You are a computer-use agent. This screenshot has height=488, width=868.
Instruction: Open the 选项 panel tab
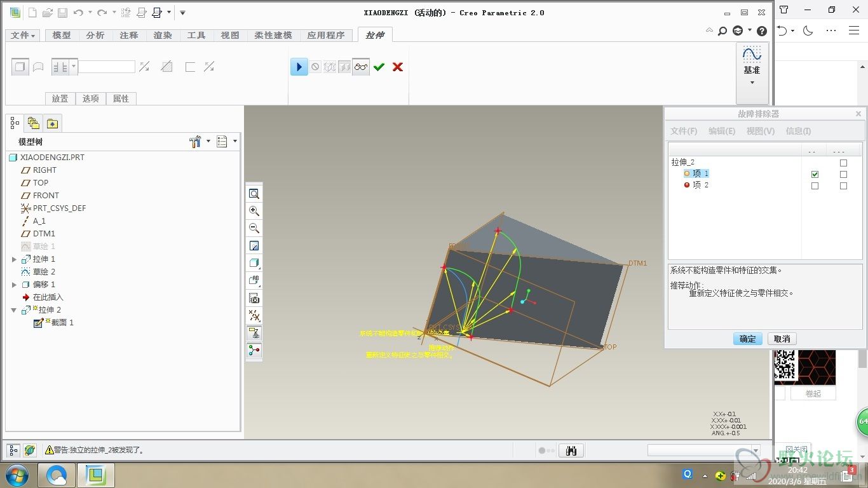coord(91,98)
